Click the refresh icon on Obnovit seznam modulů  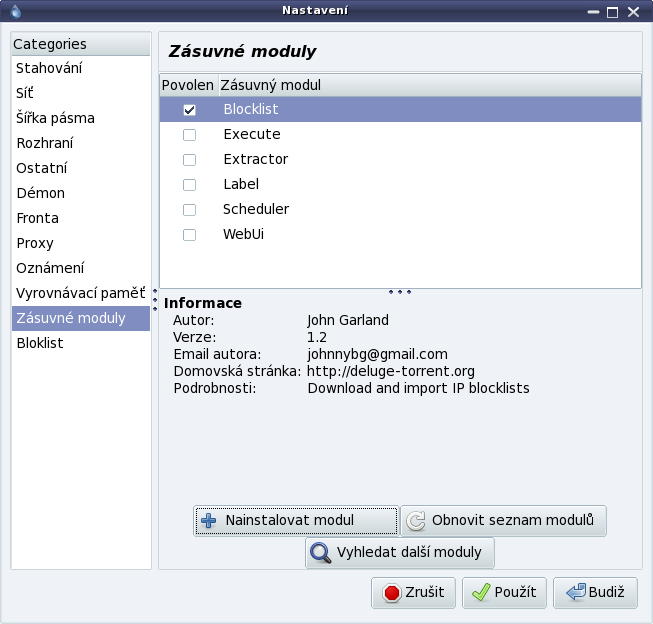tap(416, 521)
